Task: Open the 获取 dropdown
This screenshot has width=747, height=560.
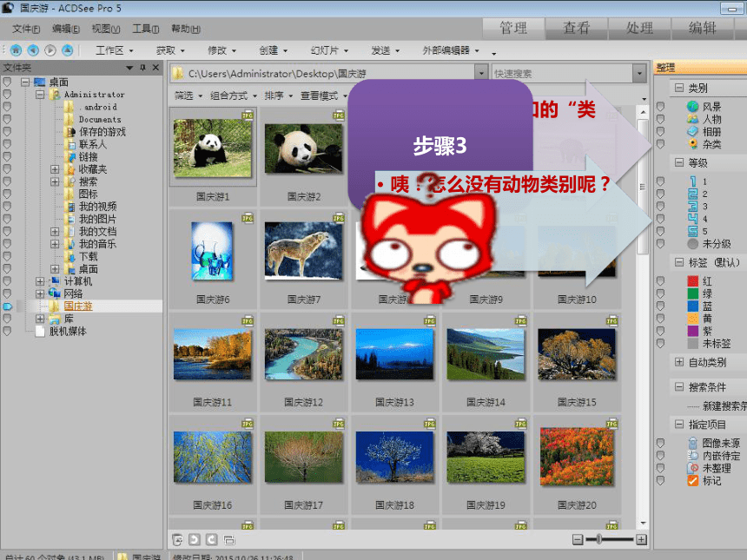Action: click(x=170, y=50)
